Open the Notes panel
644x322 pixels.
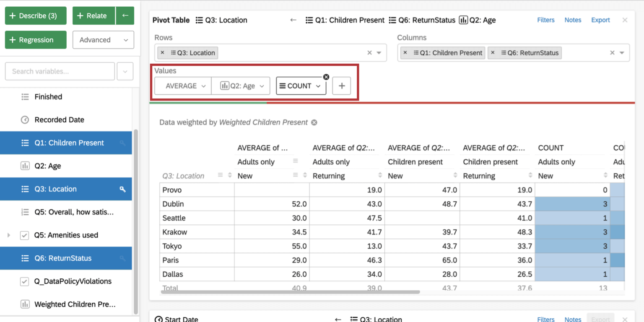(573, 19)
